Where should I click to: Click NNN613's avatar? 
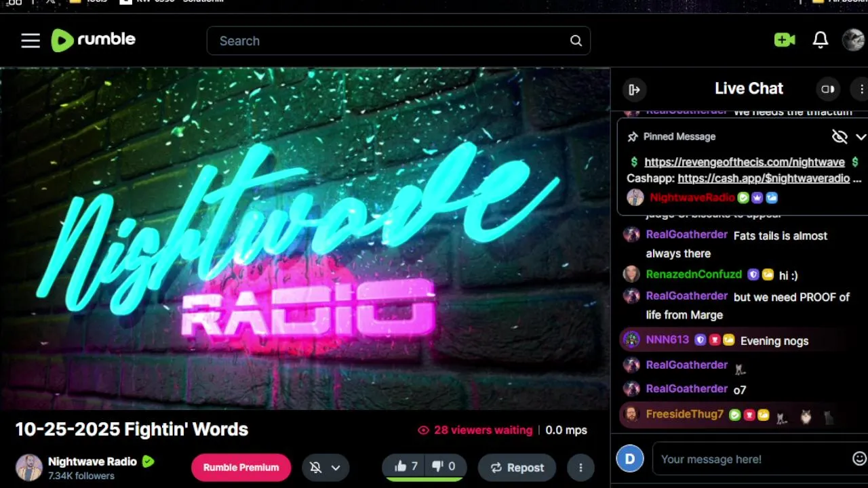[631, 340]
